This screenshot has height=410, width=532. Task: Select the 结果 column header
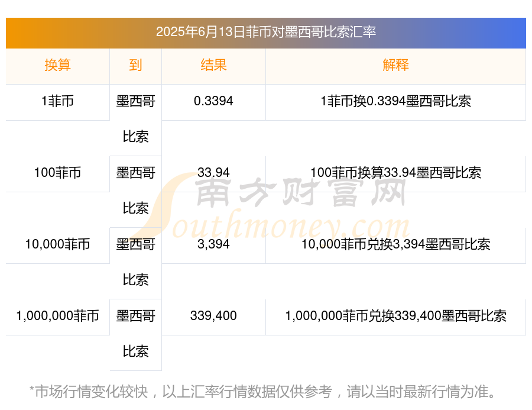[213, 65]
